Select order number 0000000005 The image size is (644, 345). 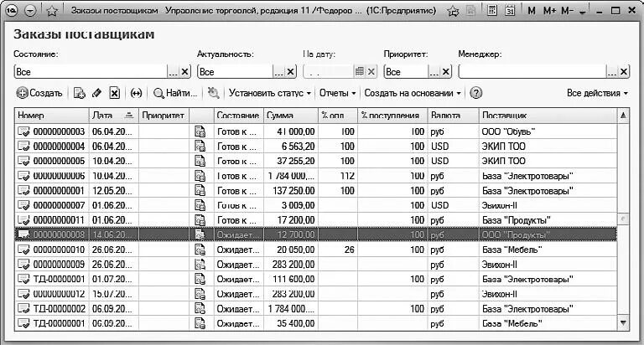tap(59, 162)
